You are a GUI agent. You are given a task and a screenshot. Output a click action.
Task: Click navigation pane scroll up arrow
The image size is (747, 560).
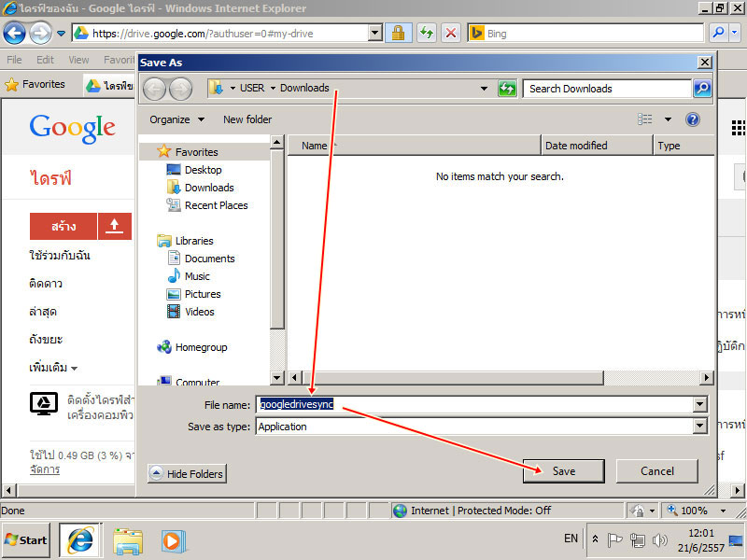click(276, 142)
